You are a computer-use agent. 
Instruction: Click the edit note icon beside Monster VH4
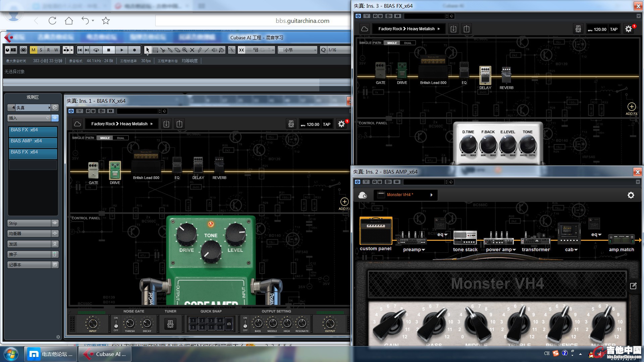point(633,286)
